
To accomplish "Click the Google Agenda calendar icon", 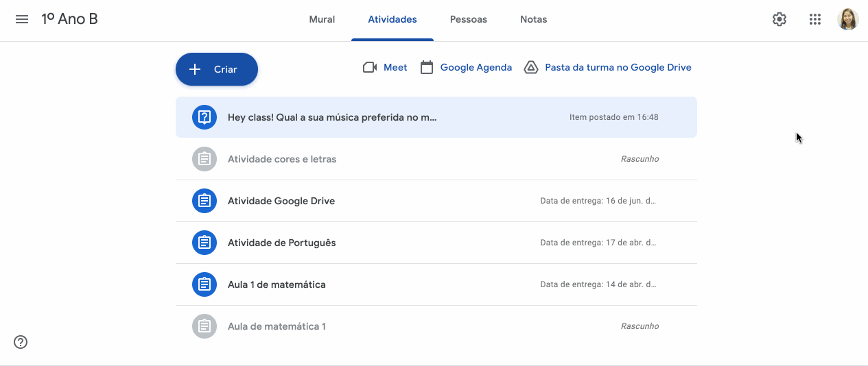I will click(427, 67).
